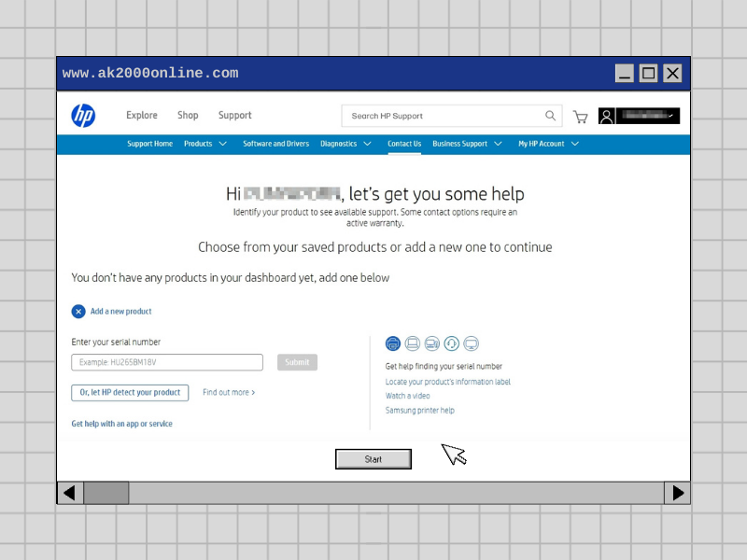Open the Explore menu
747x560 pixels.
[x=142, y=115]
